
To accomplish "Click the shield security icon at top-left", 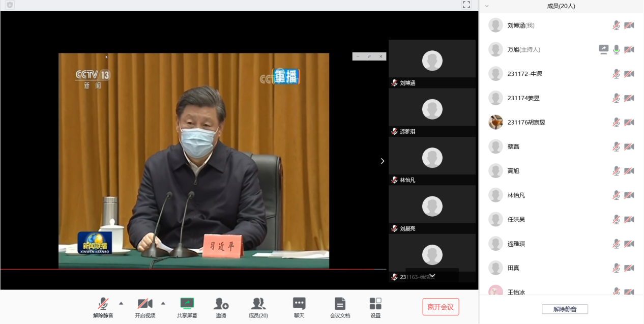I will point(10,5).
